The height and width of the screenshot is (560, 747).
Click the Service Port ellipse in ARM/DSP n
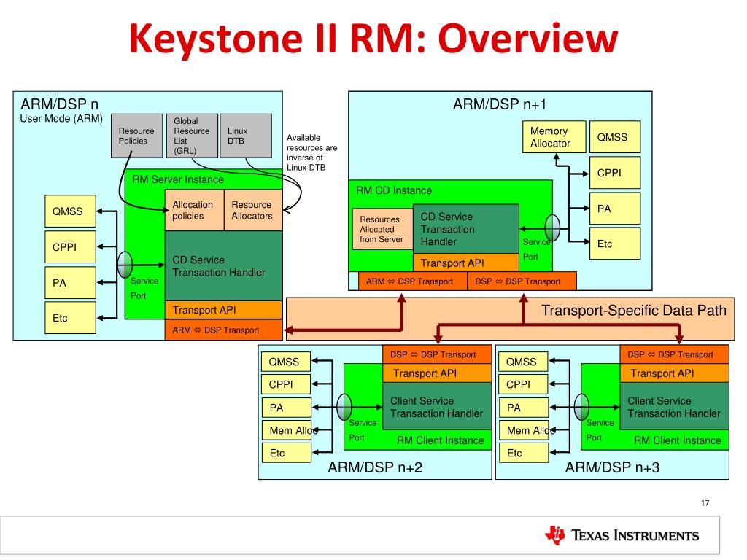[125, 265]
